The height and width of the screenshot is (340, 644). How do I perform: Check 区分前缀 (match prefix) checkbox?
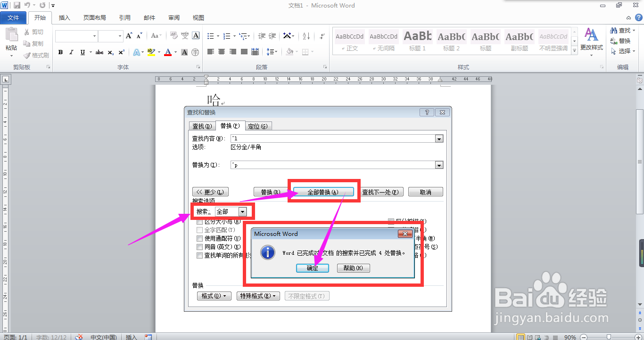point(391,221)
